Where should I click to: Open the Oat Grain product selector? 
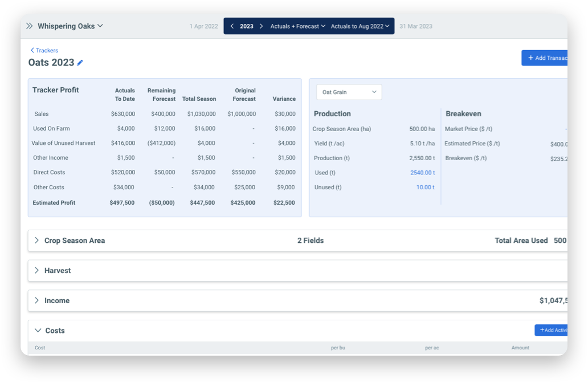[x=349, y=92]
